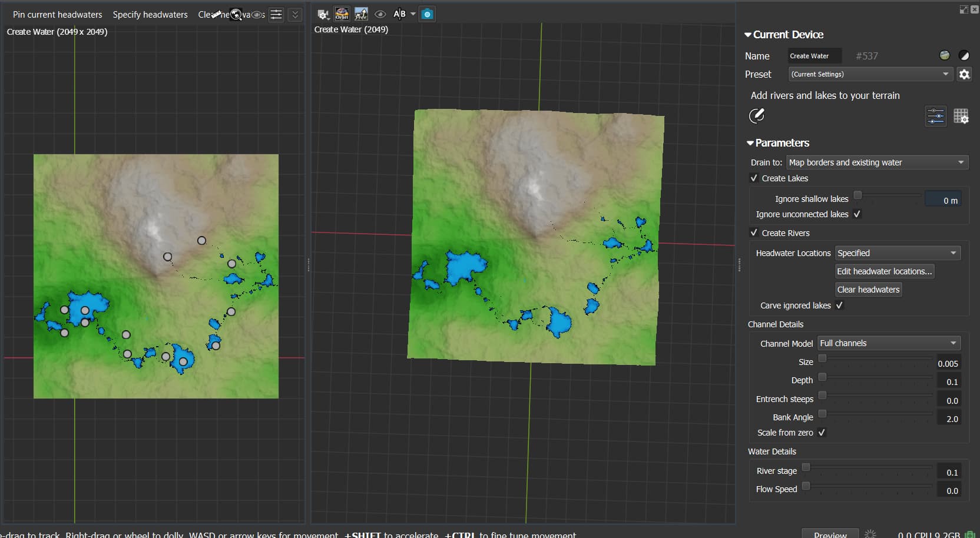Screen dimensions: 980x538
Task: Click the Channel Details heading
Action: [776, 324]
